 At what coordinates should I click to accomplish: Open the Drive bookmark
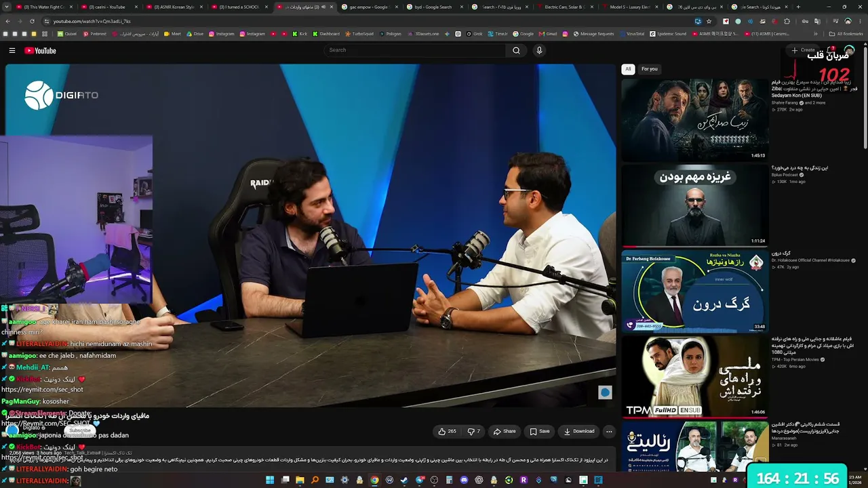195,34
